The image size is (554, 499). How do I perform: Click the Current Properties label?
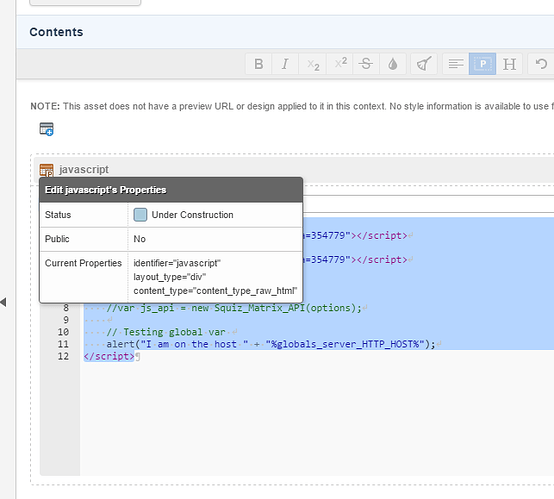(x=83, y=263)
